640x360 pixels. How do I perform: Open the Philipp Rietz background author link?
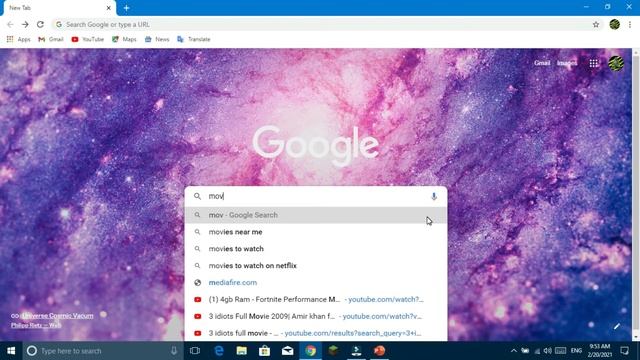point(36,325)
